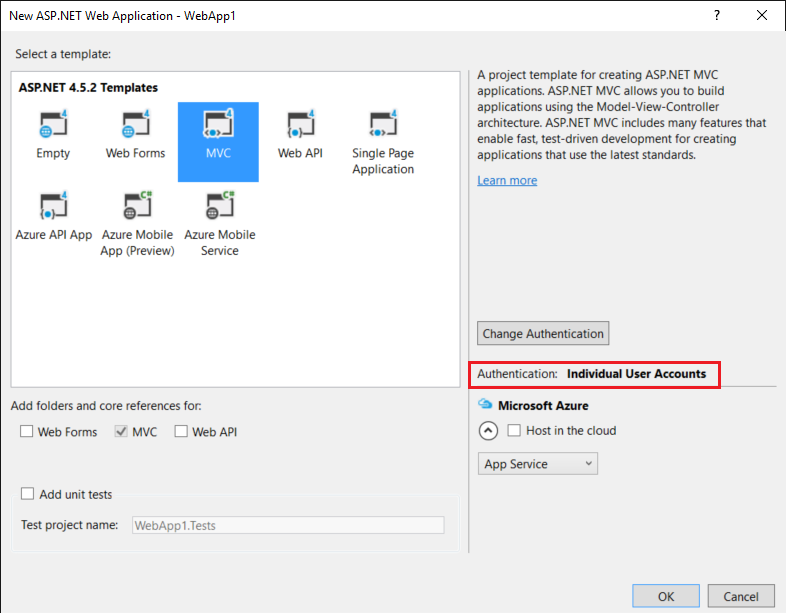The image size is (786, 613).
Task: Collapse the Microsoft Azure section chevron
Action: click(488, 431)
